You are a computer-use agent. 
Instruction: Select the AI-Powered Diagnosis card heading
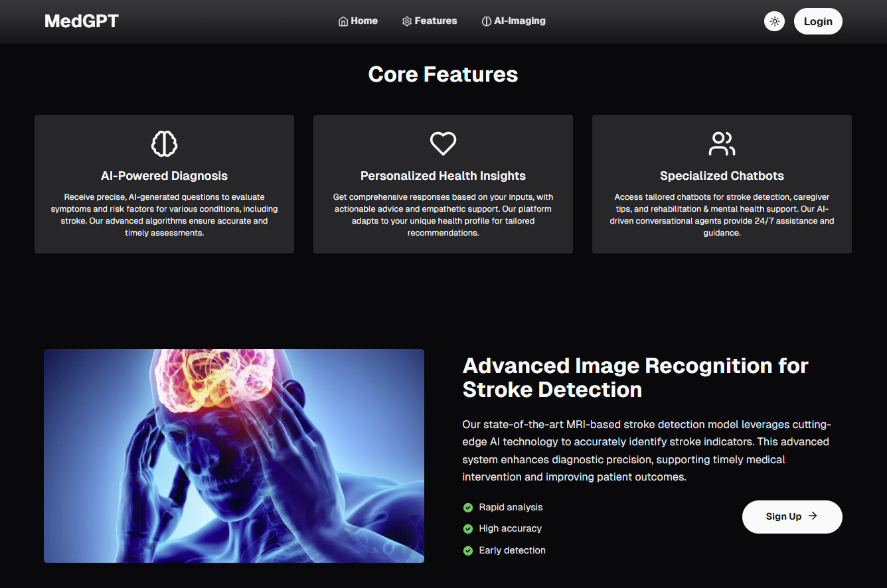click(x=164, y=176)
